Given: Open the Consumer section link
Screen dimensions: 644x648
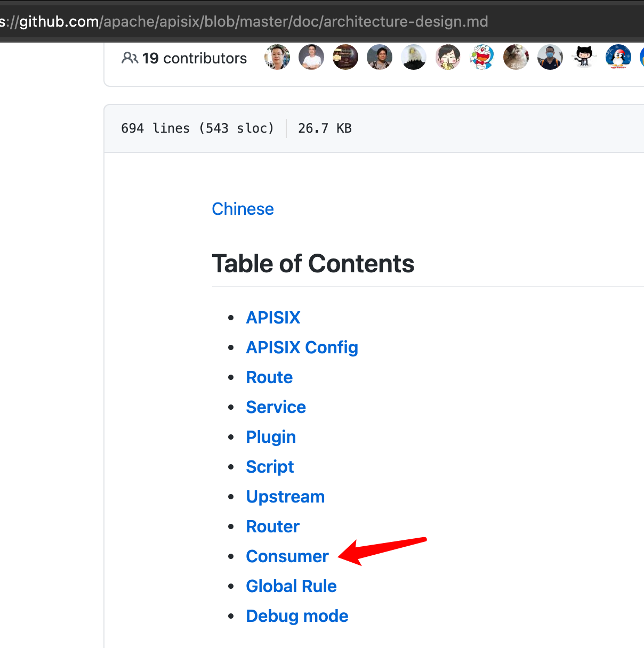Looking at the screenshot, I should (x=287, y=556).
